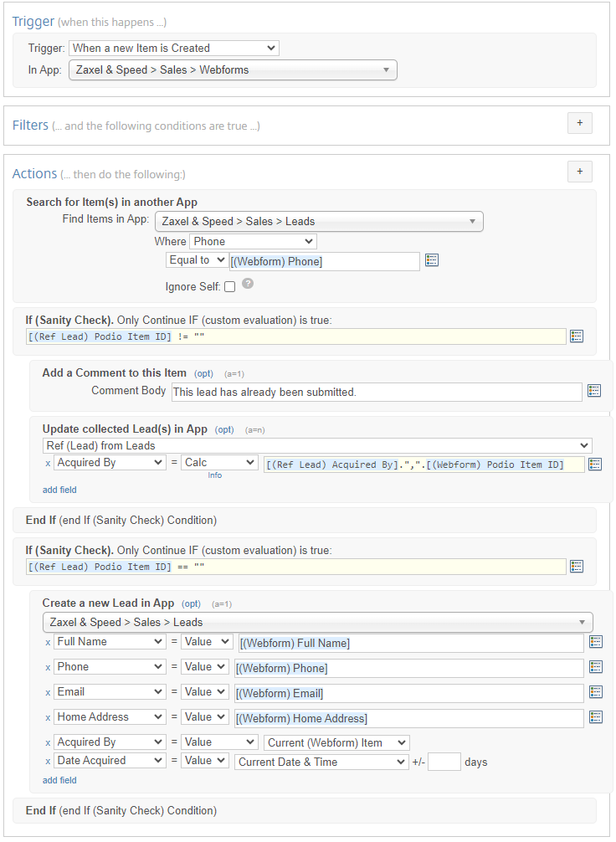
Task: Remove Full Name field row
Action: (48, 642)
